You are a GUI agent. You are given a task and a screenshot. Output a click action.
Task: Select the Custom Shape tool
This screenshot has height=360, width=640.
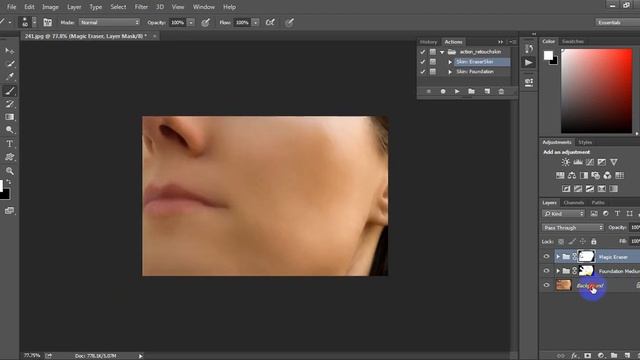pyautogui.click(x=10, y=157)
